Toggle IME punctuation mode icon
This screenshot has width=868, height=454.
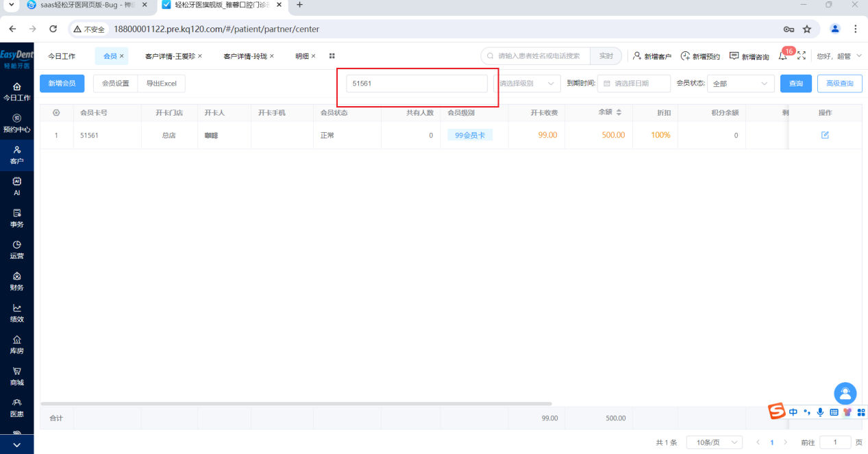pyautogui.click(x=807, y=412)
